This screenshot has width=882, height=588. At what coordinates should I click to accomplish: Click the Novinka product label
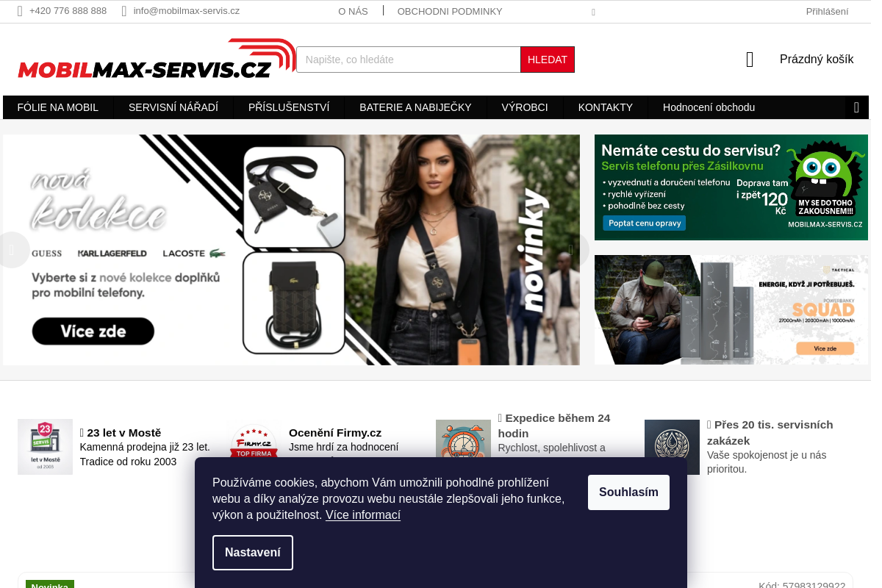point(50,585)
